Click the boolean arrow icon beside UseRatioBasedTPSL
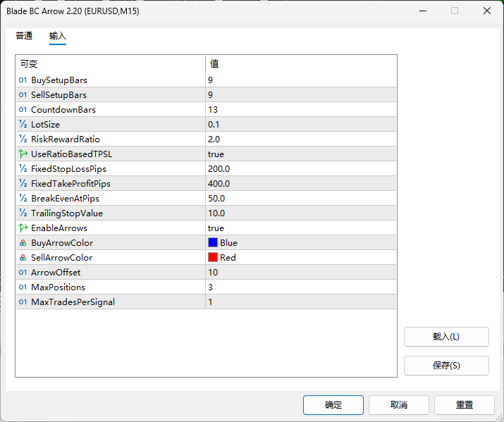Image resolution: width=504 pixels, height=422 pixels. click(x=23, y=154)
